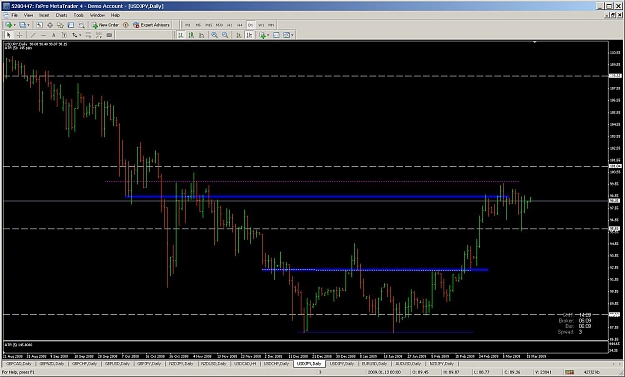Switch timeframe to H1
Viewport: 625px width, 377px height.
pos(230,25)
